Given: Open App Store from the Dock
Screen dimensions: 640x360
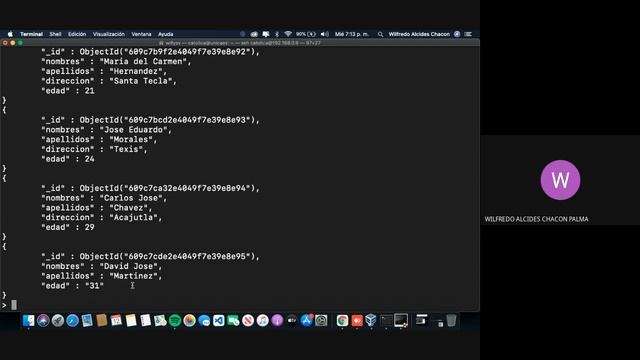Looking at the screenshot, I should point(307,320).
